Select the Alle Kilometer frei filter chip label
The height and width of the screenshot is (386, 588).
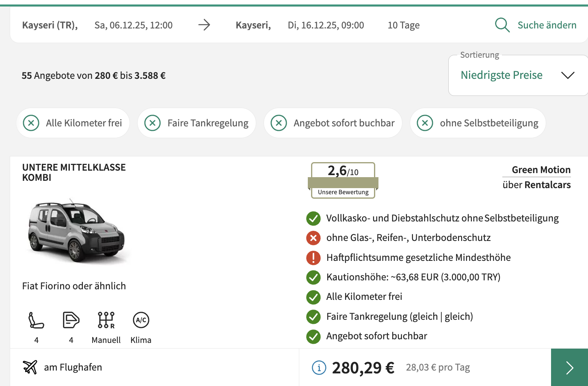coord(84,123)
